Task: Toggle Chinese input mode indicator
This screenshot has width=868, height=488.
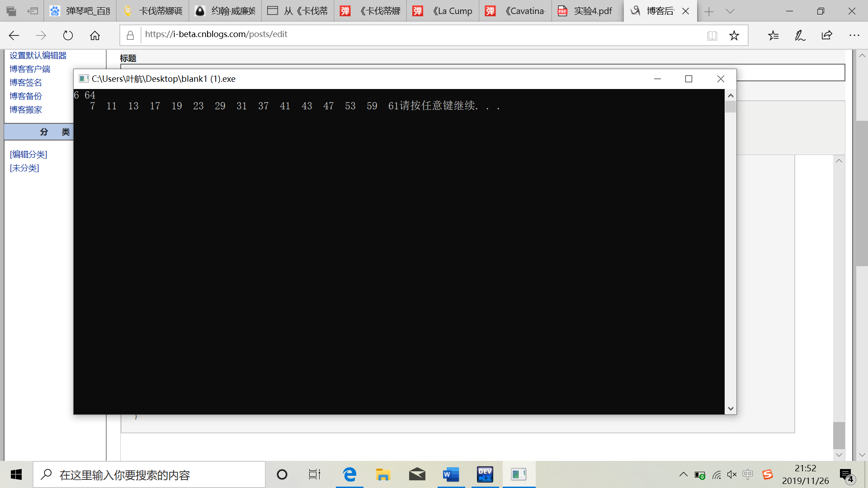Action: [x=748, y=474]
